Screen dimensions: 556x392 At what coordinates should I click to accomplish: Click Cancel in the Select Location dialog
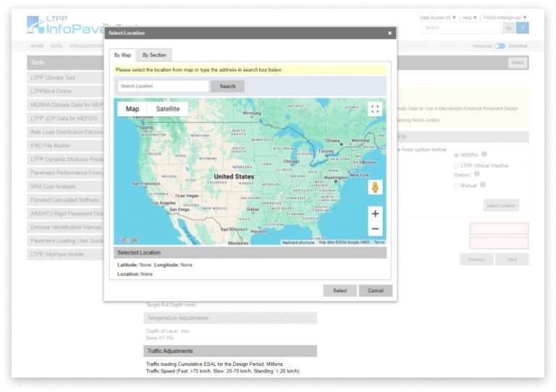pyautogui.click(x=375, y=291)
